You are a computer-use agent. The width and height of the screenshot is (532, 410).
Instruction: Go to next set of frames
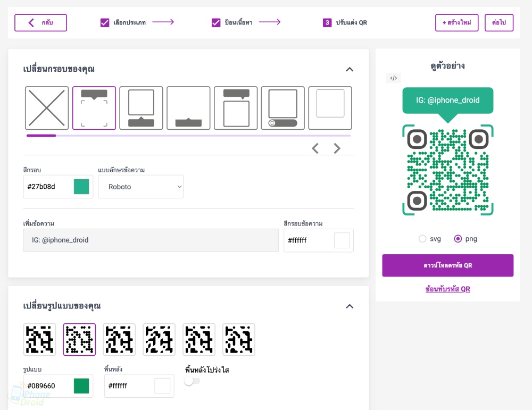(x=337, y=148)
